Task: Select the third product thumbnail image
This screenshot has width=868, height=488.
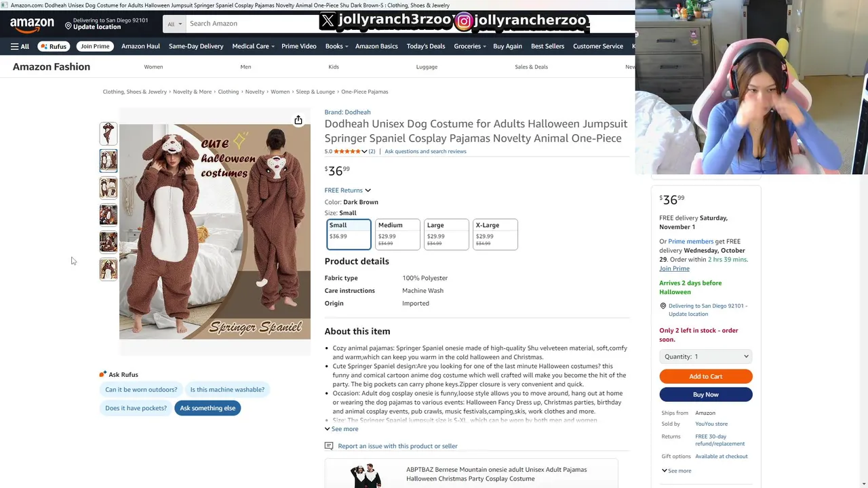Action: click(108, 188)
